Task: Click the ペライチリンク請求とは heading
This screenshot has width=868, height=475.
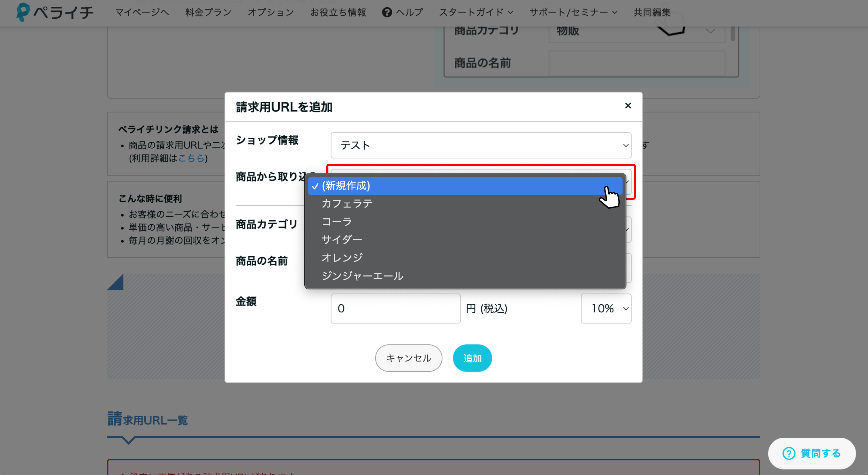Action: point(168,129)
